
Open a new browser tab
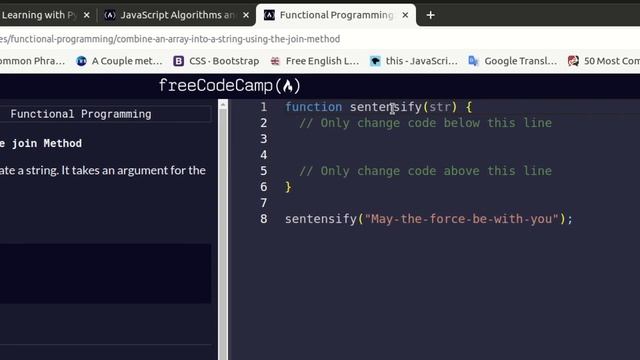coord(430,15)
